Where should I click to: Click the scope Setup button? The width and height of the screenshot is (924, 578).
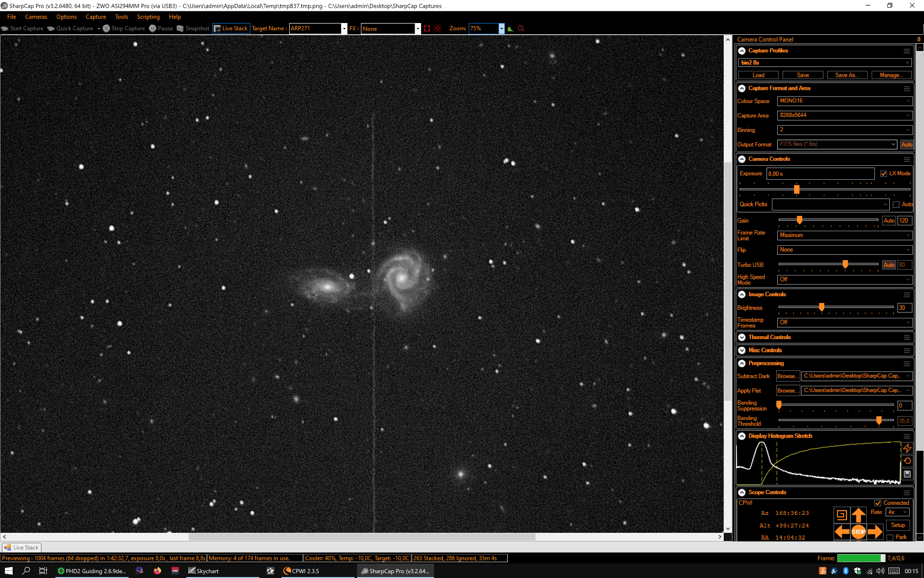point(898,525)
